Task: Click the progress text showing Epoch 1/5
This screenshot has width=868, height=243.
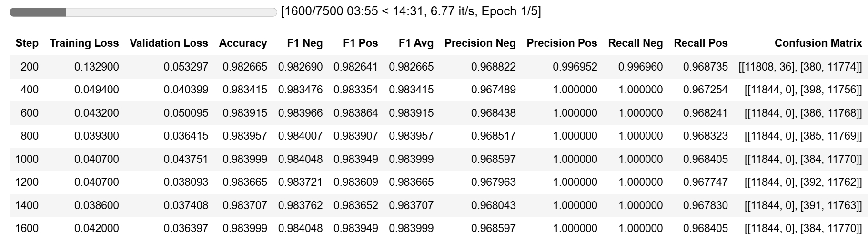Action: pos(411,11)
